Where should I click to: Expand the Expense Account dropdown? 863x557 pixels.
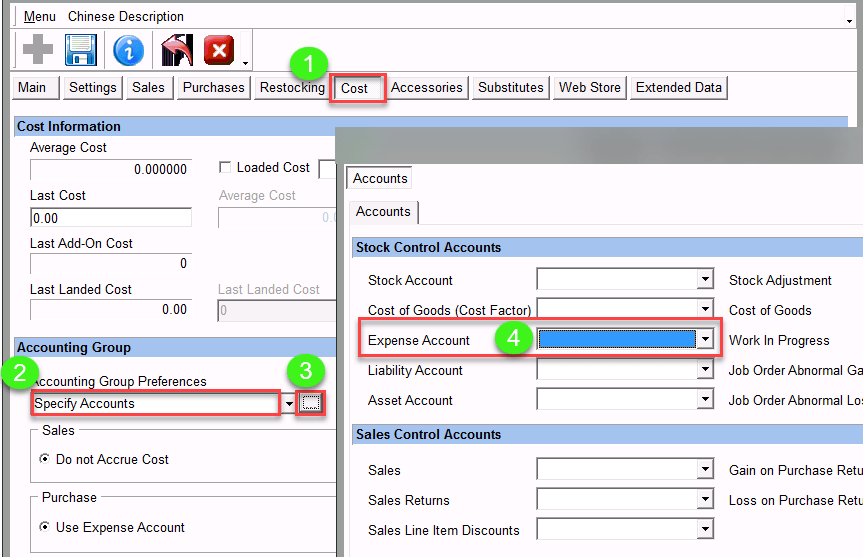pyautogui.click(x=705, y=340)
